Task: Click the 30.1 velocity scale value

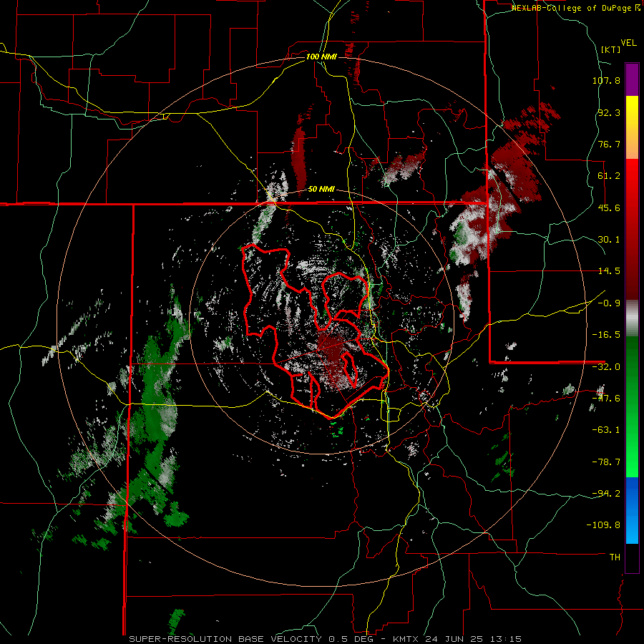Action: point(609,240)
